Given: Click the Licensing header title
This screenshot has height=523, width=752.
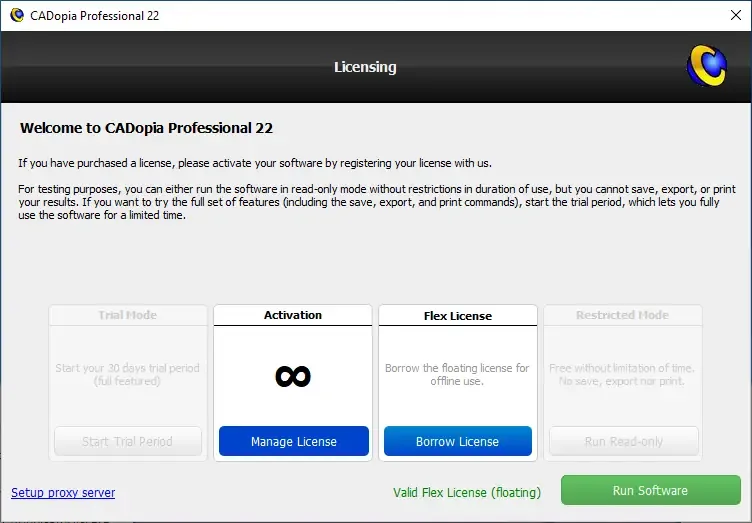Looking at the screenshot, I should (x=365, y=67).
